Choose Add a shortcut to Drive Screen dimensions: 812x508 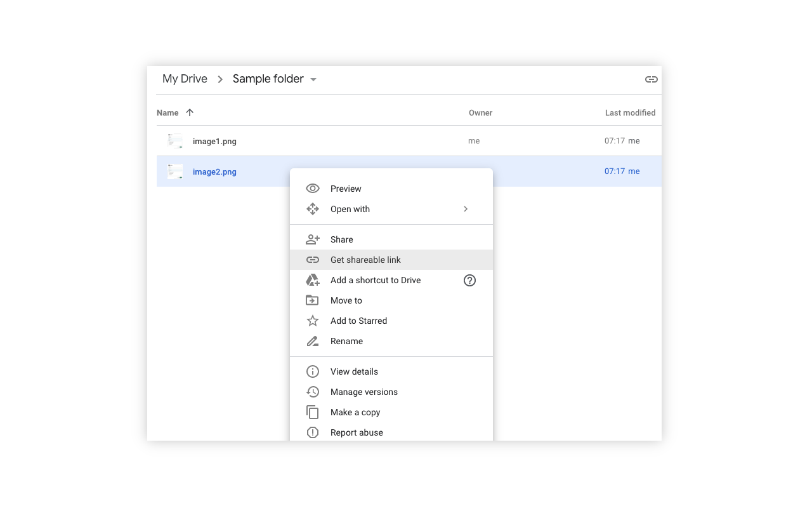[x=391, y=280]
